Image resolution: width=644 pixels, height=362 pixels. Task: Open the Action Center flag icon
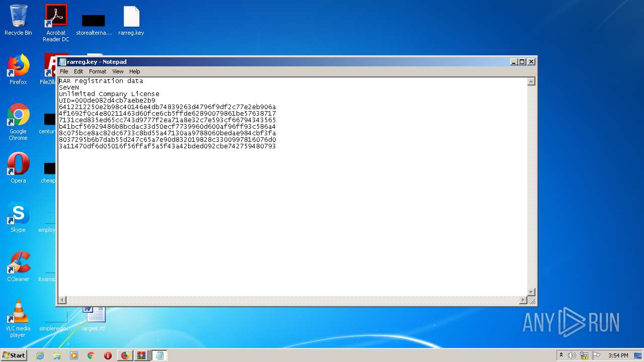596,355
